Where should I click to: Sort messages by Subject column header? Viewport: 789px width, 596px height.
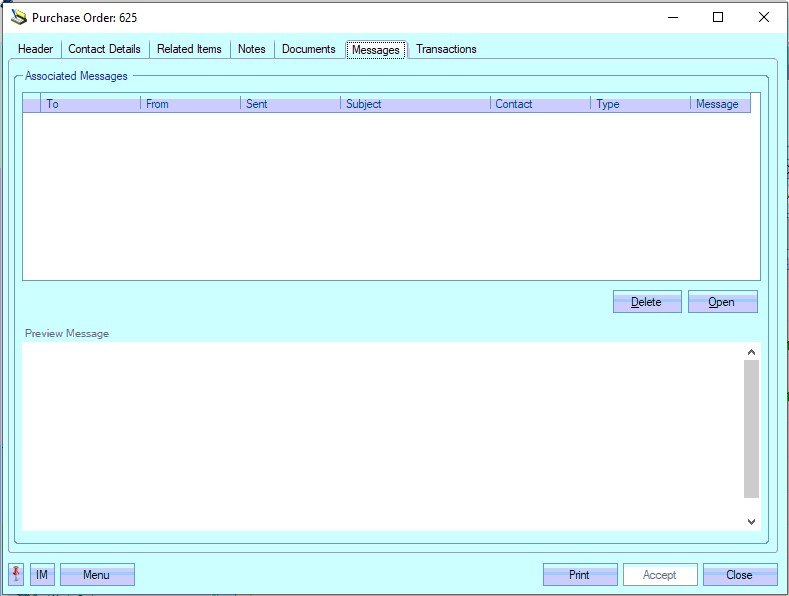pos(414,104)
